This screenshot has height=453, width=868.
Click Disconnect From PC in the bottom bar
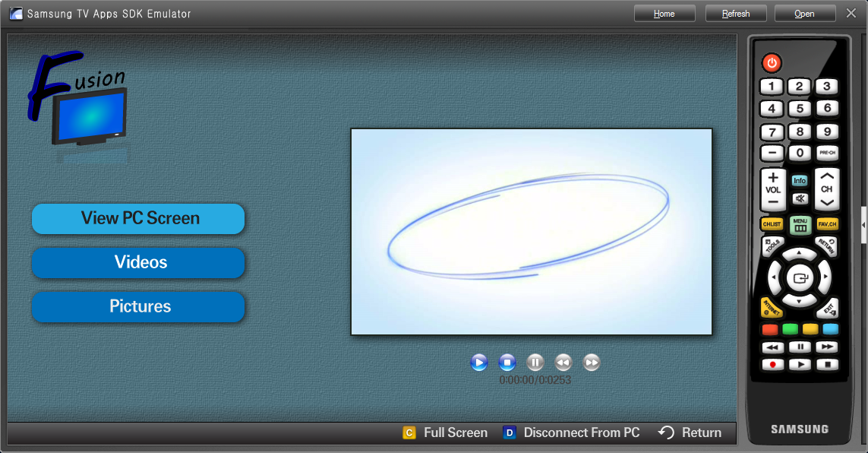(571, 432)
